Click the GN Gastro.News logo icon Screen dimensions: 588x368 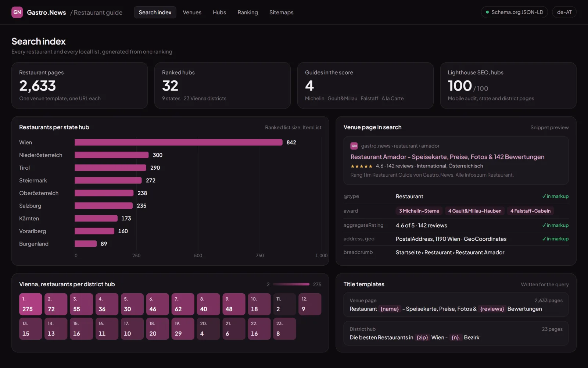17,12
